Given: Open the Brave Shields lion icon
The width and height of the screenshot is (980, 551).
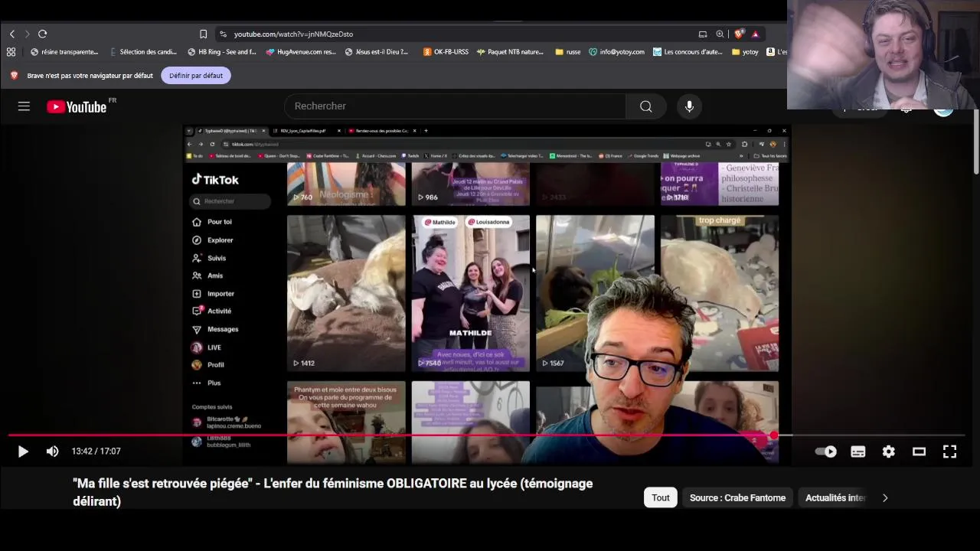Looking at the screenshot, I should [738, 34].
